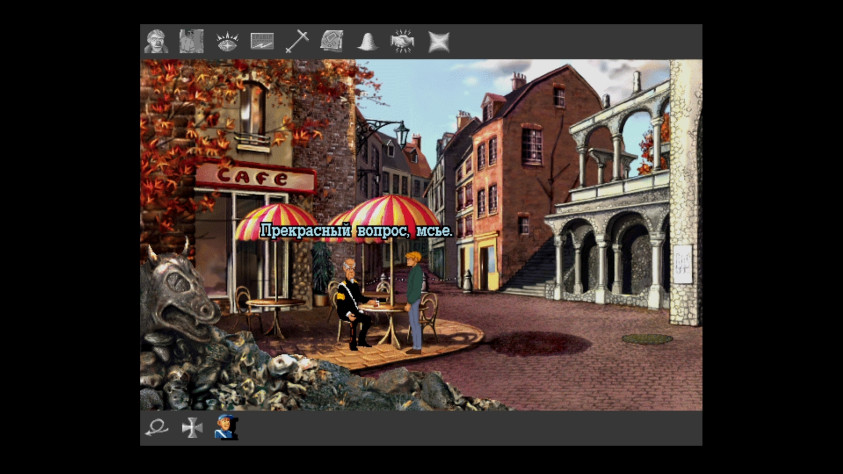This screenshot has height=474, width=843.
Task: Select the blue-capped gendarme portrait icon
Action: [x=226, y=427]
